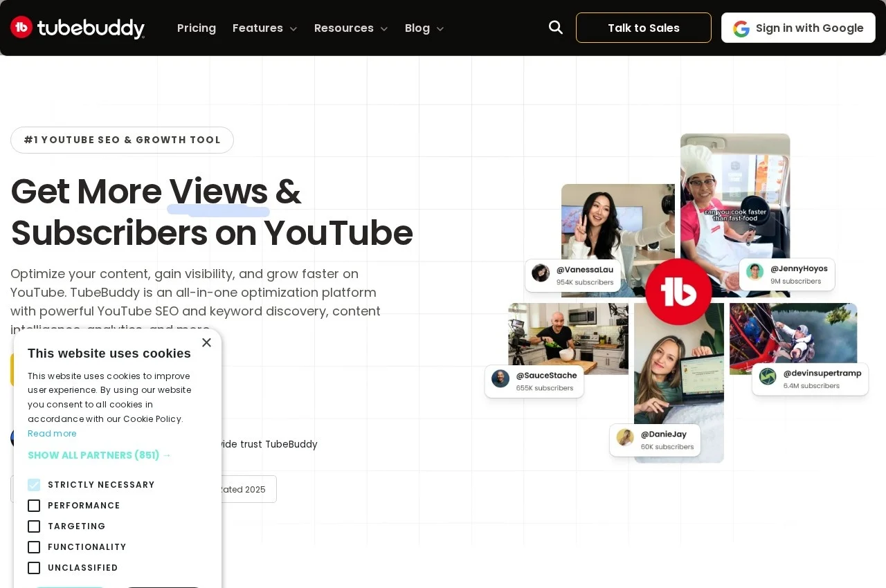Click Show All Partners (851) link
The width and height of the screenshot is (886, 588).
99,455
